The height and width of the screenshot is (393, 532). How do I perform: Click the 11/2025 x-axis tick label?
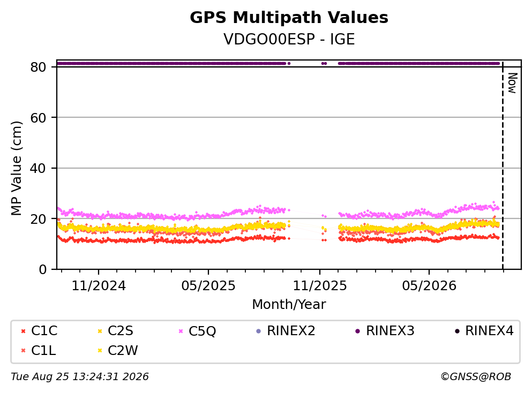coord(320,286)
